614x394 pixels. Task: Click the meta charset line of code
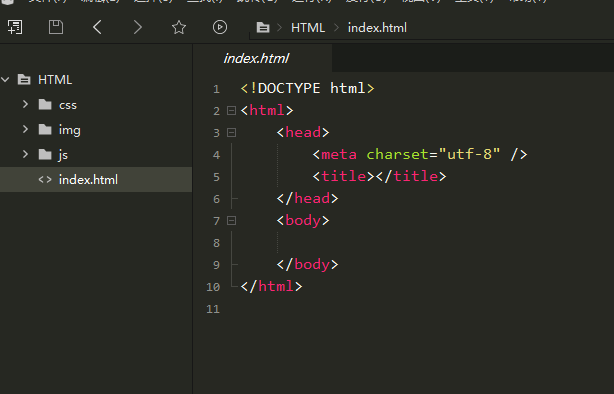pos(420,155)
